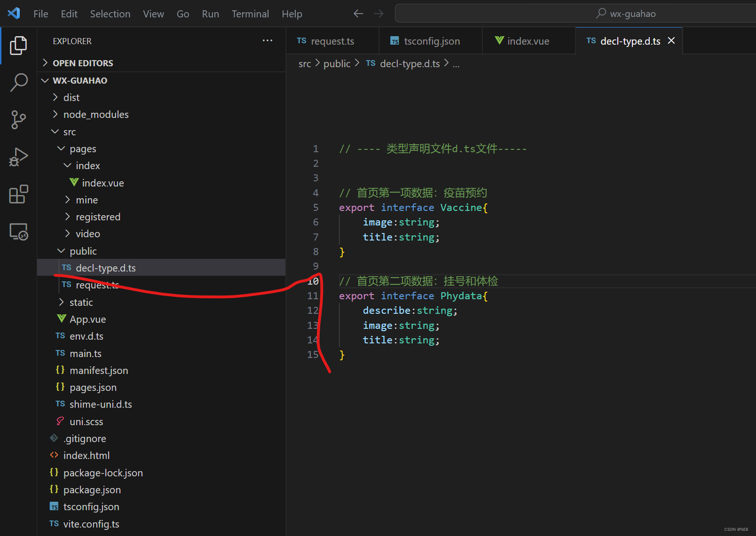This screenshot has height=536, width=756.
Task: Go forward with the right arrow
Action: (x=378, y=14)
